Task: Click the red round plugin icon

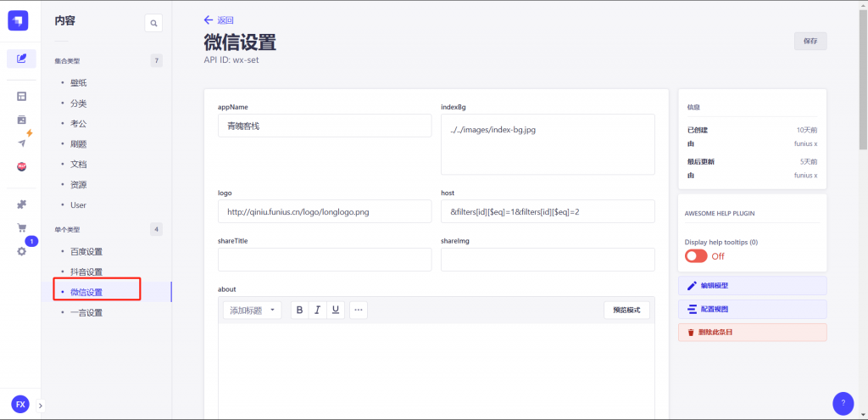Action: pyautogui.click(x=21, y=166)
